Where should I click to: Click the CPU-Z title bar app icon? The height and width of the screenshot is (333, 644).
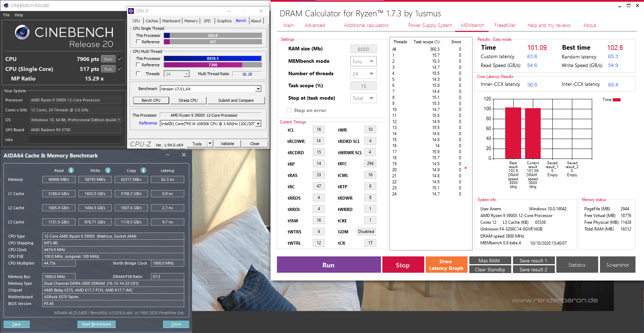131,11
